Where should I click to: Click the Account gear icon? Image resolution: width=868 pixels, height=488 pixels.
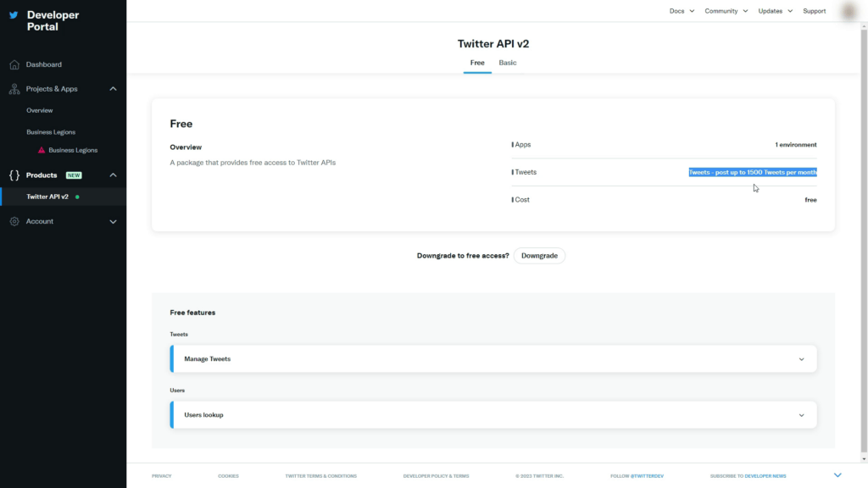pos(14,221)
